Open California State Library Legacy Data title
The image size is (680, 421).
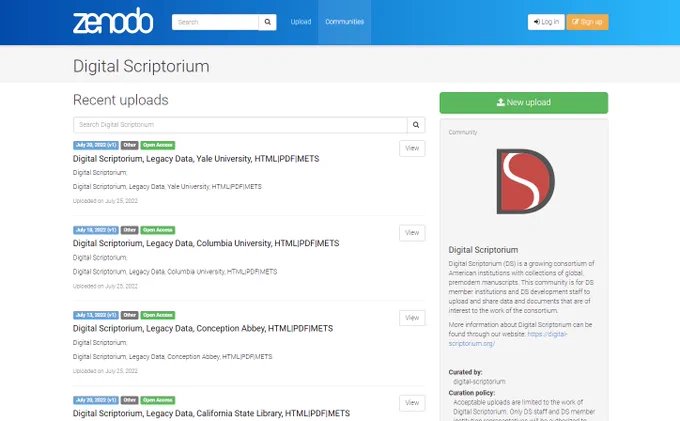click(211, 414)
